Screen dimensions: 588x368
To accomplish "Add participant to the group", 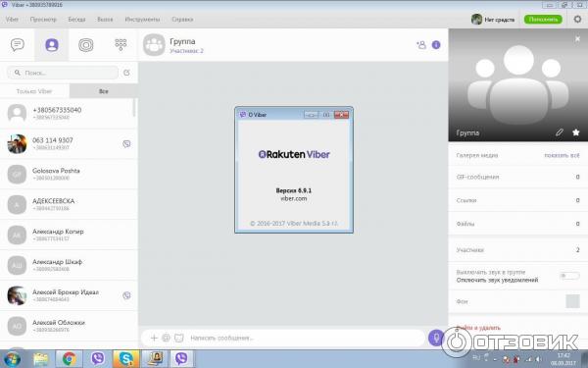I will [x=421, y=45].
